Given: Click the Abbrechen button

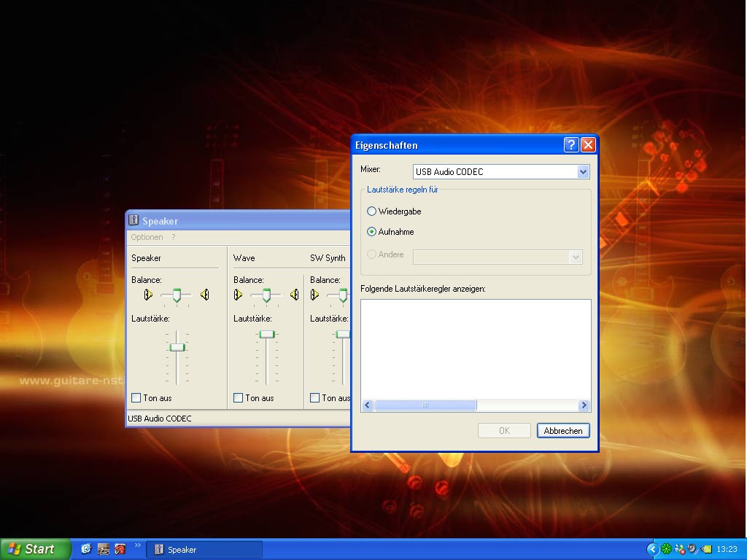Looking at the screenshot, I should click(562, 431).
